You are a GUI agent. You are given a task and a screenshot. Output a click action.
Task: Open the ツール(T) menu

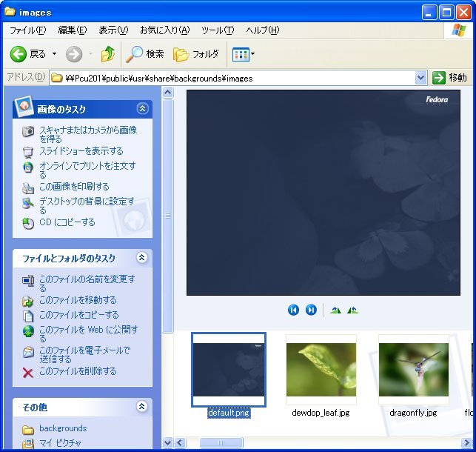click(218, 30)
